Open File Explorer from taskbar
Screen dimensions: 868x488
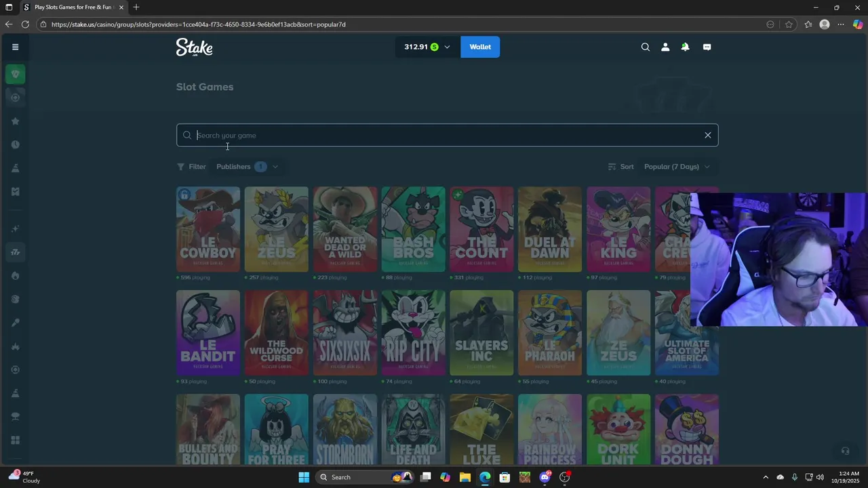coord(465,477)
